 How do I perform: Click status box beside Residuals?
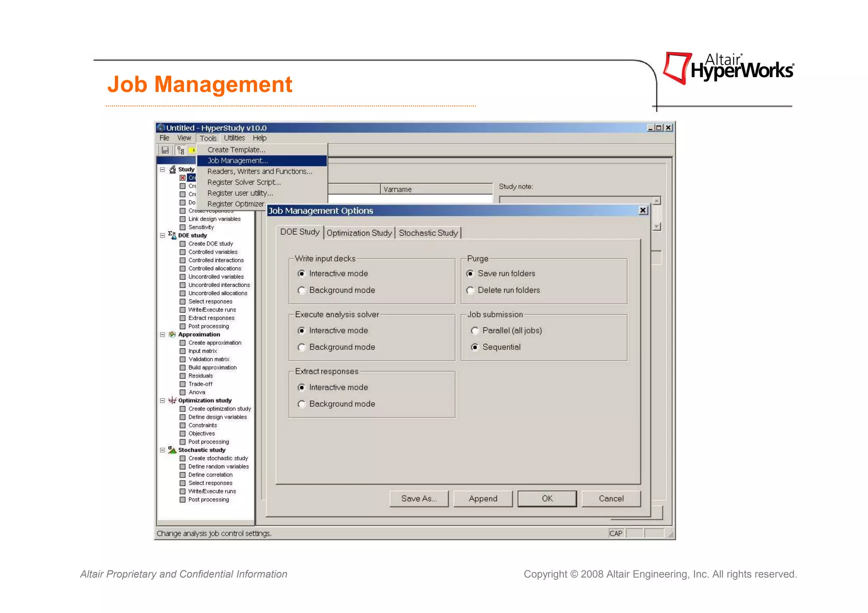point(183,376)
